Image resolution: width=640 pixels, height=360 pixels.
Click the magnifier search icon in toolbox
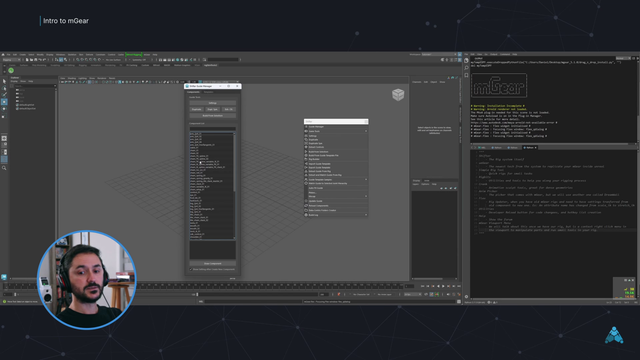coord(4,168)
